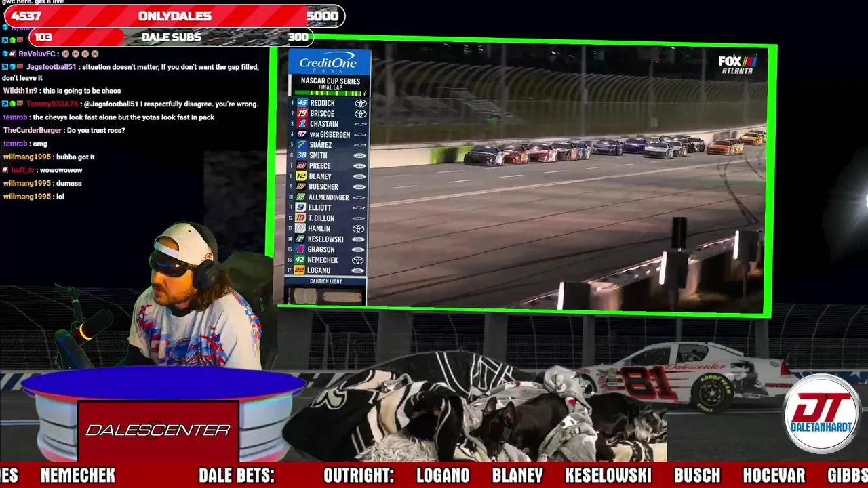
Task: Click Reddick's number 45 badge
Action: point(302,103)
